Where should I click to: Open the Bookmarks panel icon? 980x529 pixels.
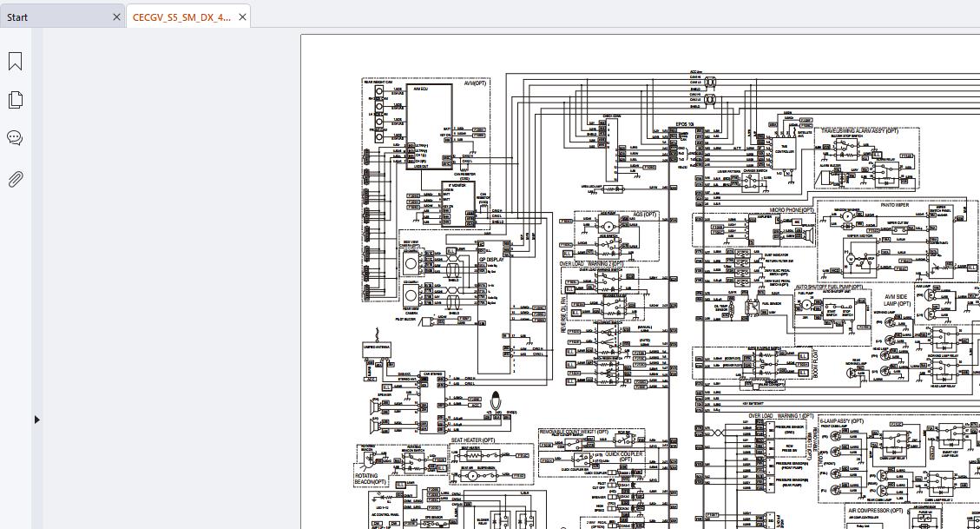[x=15, y=62]
